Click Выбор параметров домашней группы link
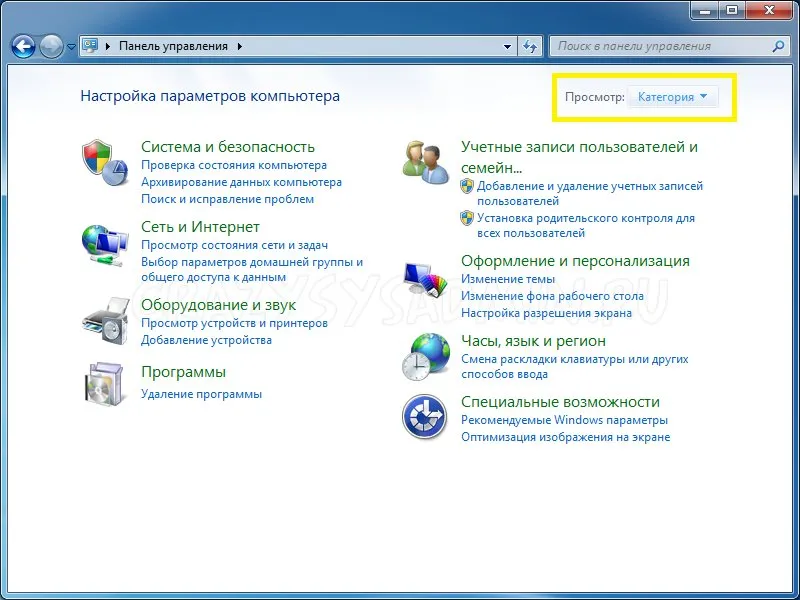800x600 pixels. (x=252, y=269)
